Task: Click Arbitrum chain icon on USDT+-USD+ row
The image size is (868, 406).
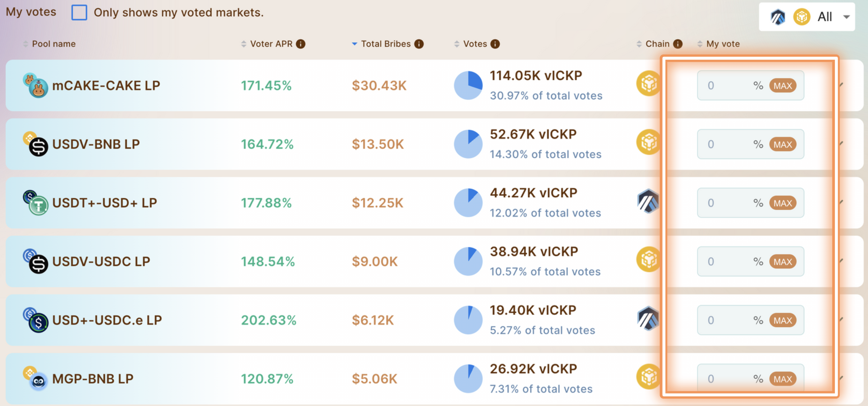Action: 648,201
